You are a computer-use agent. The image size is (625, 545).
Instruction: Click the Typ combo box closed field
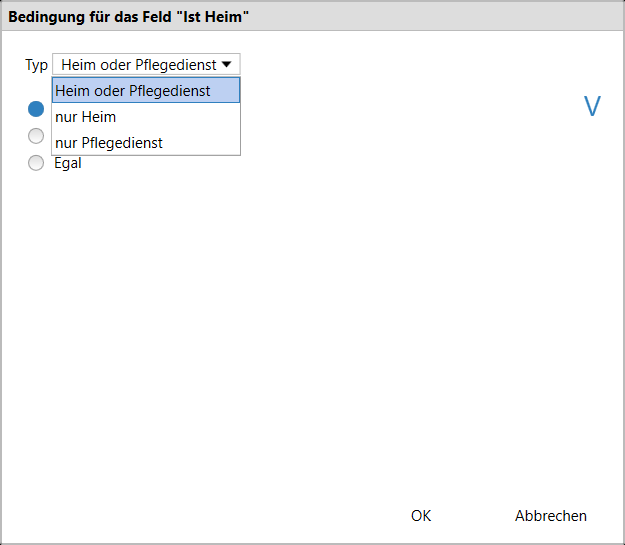pos(140,65)
